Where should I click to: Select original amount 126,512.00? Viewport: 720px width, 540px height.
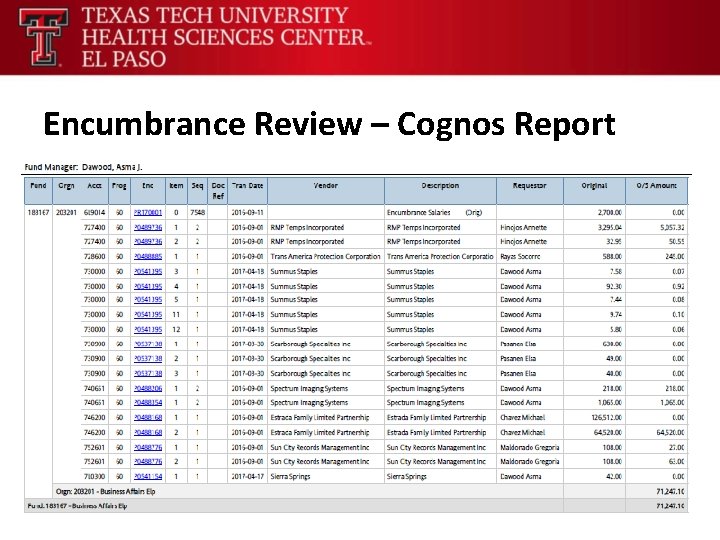tap(607, 418)
